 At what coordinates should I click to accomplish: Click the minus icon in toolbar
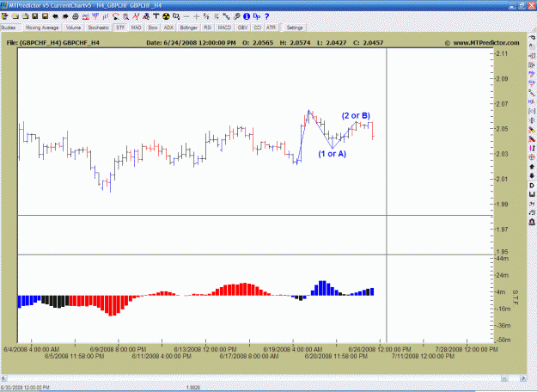[186, 16]
